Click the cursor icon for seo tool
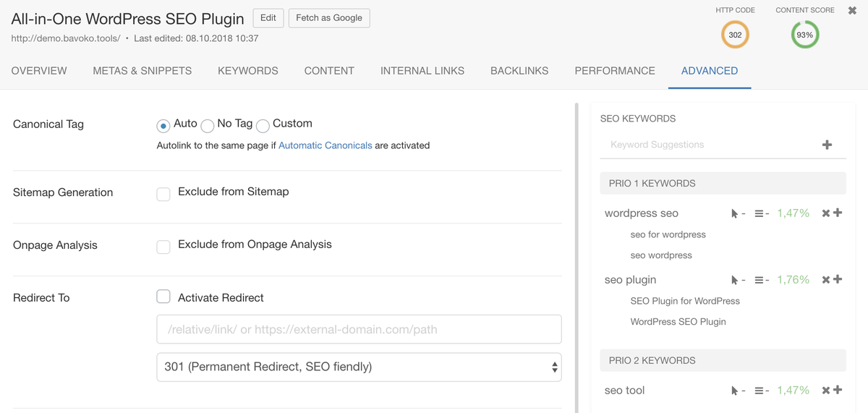Image resolution: width=868 pixels, height=413 pixels. [735, 391]
